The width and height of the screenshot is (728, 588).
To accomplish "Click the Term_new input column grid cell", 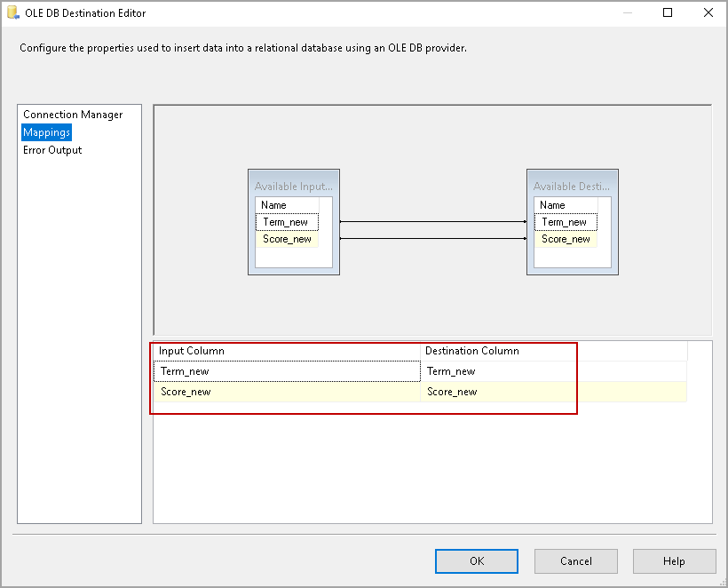I will tap(286, 371).
